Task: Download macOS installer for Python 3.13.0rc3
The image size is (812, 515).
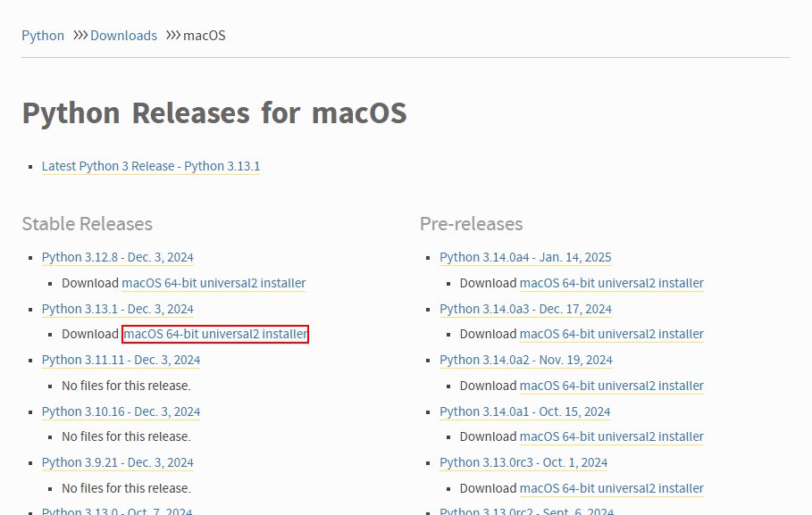Action: (x=611, y=488)
